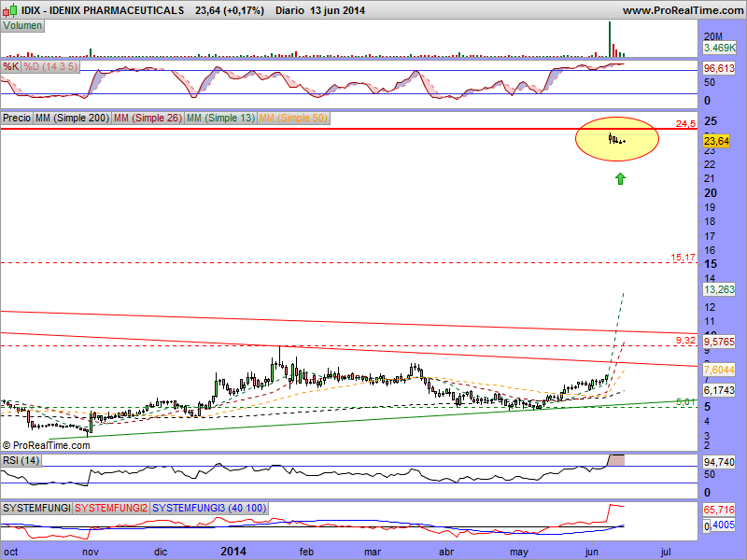Viewport: 747px width, 560px height.
Task: Click the www.ProRealTime.com link at top
Action: tap(683, 10)
